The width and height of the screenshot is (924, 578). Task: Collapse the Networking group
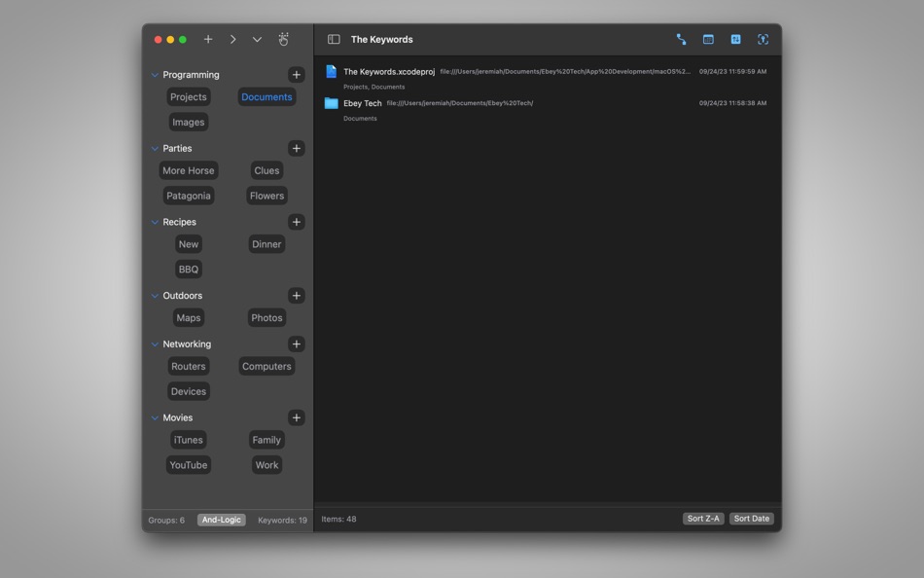click(155, 344)
